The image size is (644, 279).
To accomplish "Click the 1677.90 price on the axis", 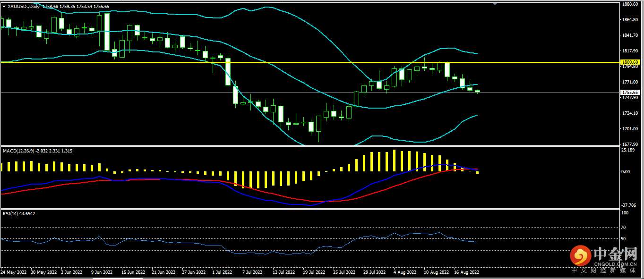I will pyautogui.click(x=631, y=144).
